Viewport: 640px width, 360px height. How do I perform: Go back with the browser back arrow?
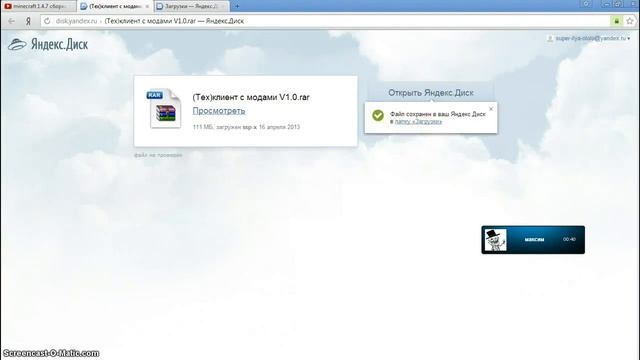coord(11,21)
